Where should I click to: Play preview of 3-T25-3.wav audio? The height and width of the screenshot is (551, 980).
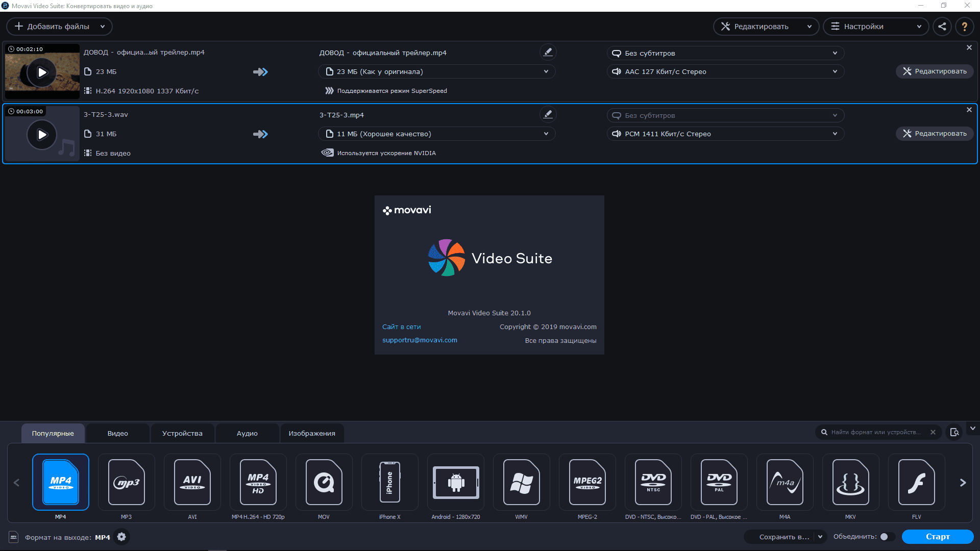[x=42, y=134]
